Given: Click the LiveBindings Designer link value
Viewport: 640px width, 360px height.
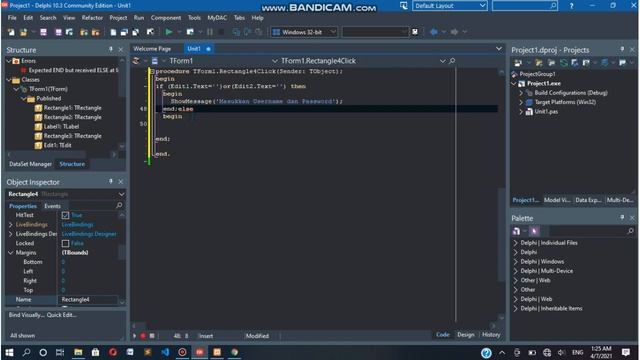Looking at the screenshot, I should (89, 234).
